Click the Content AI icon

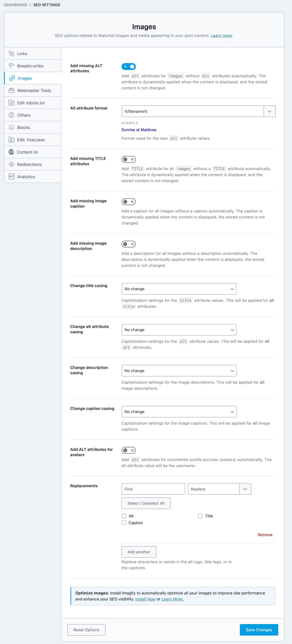click(11, 152)
